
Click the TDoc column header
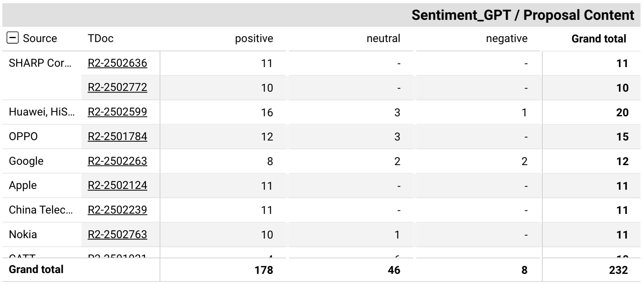100,39
